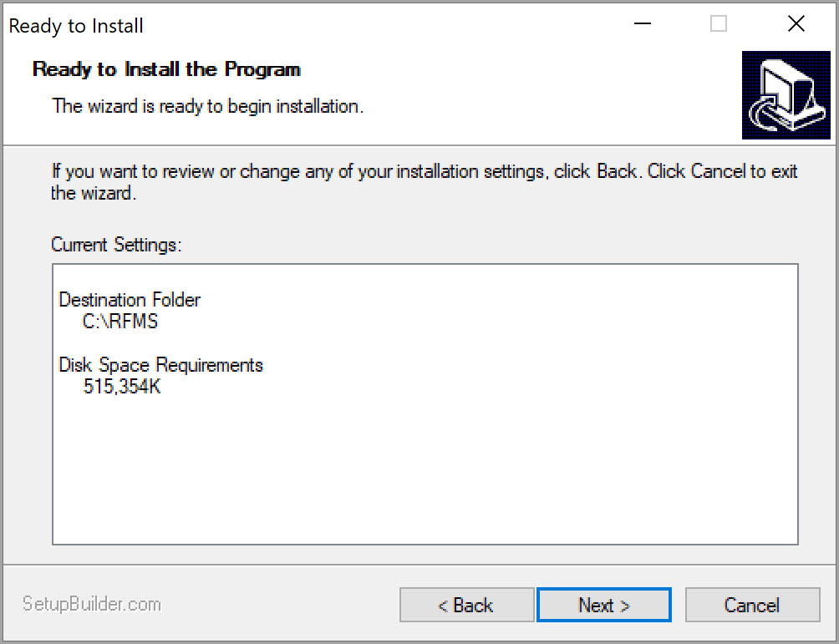This screenshot has height=644, width=839.
Task: Open the SetupBuilder.com website link
Action: [x=92, y=604]
